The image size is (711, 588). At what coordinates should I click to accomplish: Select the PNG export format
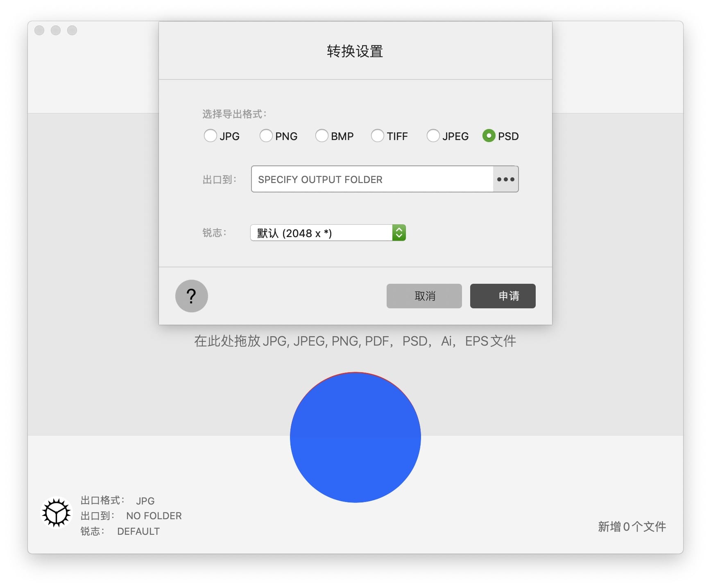266,136
